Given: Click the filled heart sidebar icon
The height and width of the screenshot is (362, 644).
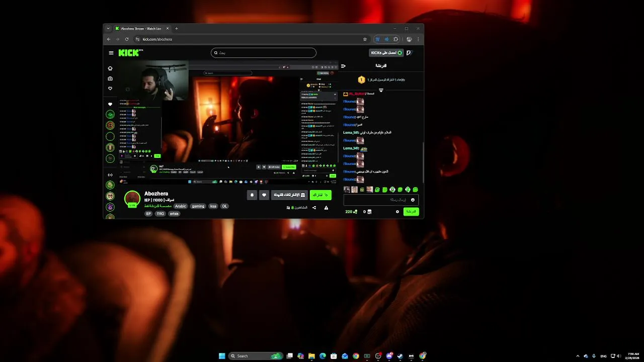Looking at the screenshot, I should pos(110,104).
